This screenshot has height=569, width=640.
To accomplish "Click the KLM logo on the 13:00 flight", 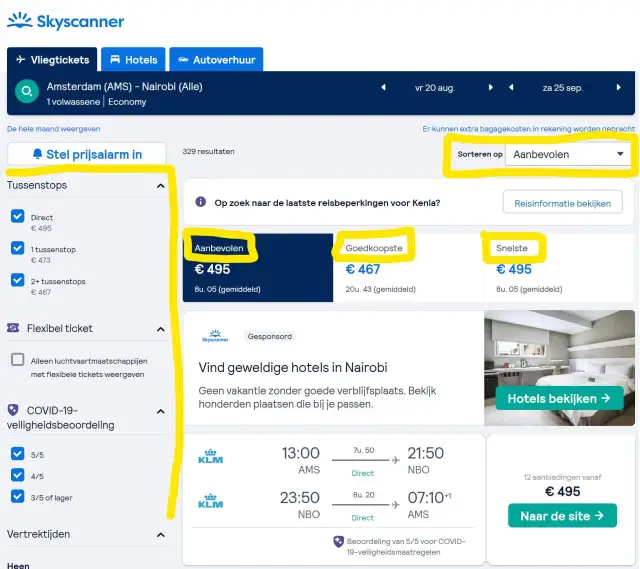I will tap(211, 456).
